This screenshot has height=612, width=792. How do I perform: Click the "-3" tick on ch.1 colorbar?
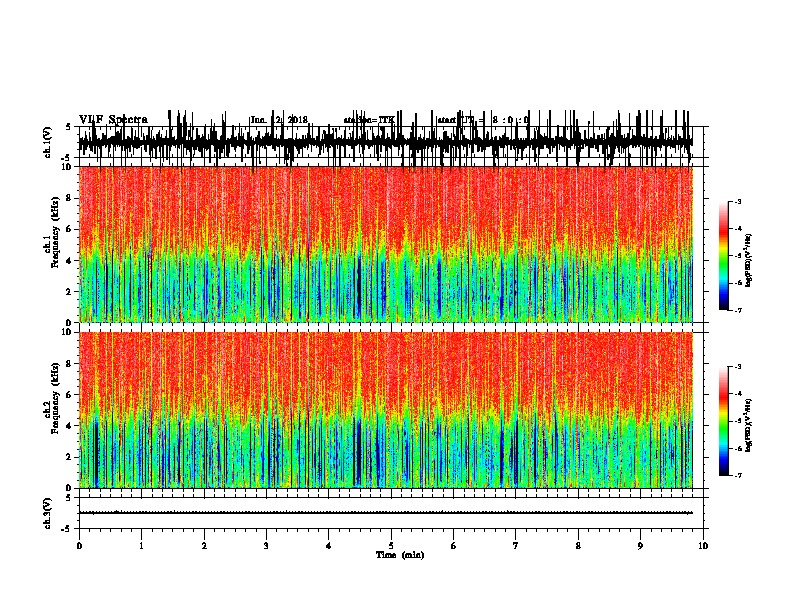(738, 201)
